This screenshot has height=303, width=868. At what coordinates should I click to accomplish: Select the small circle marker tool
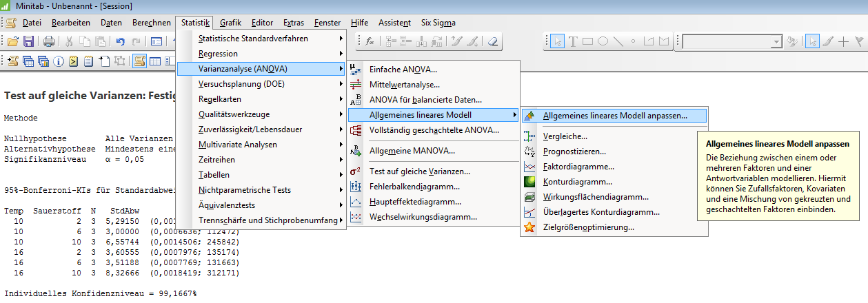tap(634, 41)
